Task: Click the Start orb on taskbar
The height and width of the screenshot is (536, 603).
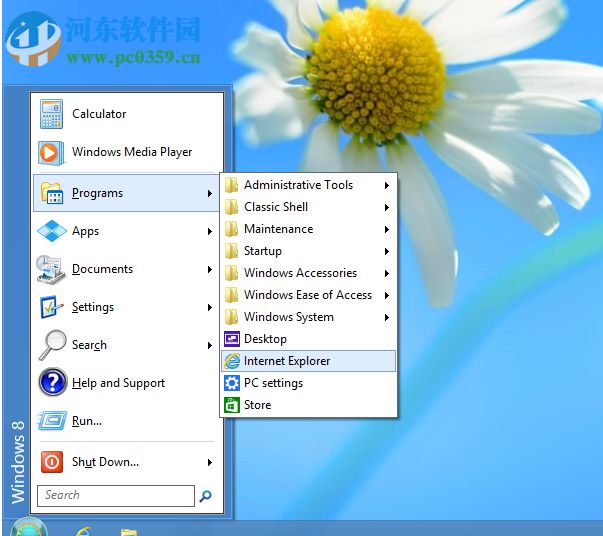Action: (28, 528)
